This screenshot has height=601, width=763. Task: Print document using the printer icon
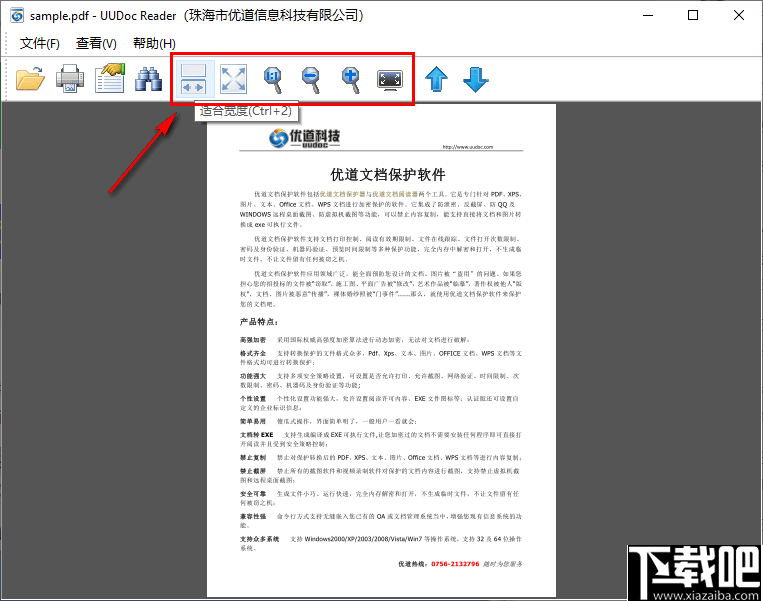[x=70, y=79]
